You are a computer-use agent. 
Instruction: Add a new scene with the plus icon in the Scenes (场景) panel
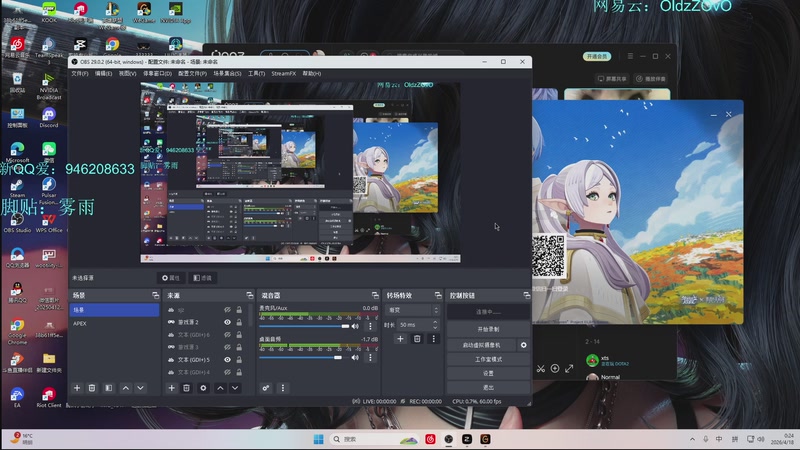tap(77, 388)
